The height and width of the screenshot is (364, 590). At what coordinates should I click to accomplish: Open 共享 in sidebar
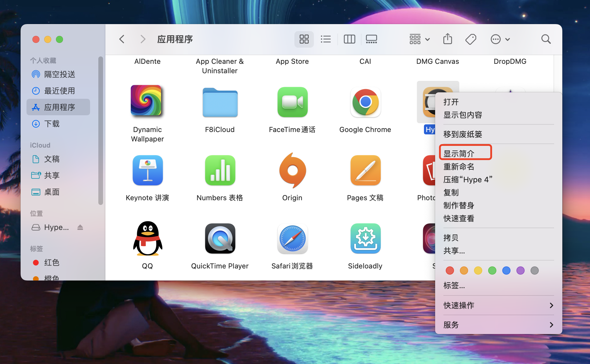pos(58,176)
